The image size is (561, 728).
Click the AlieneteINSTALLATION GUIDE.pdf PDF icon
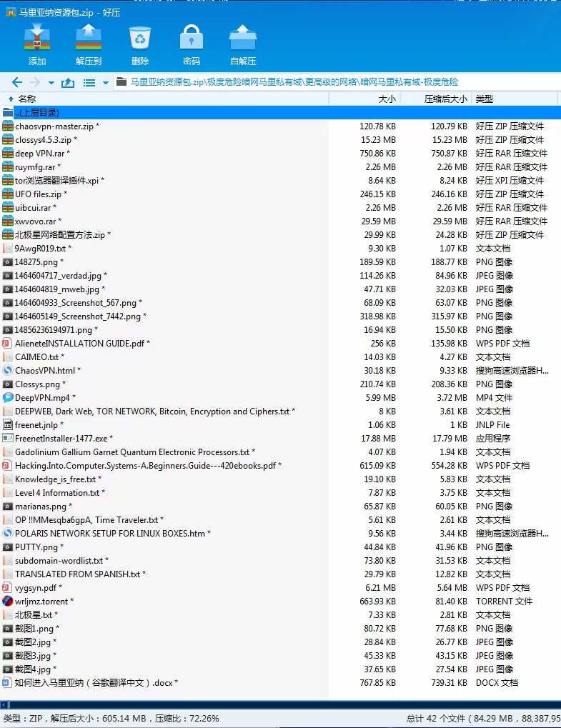click(x=7, y=343)
